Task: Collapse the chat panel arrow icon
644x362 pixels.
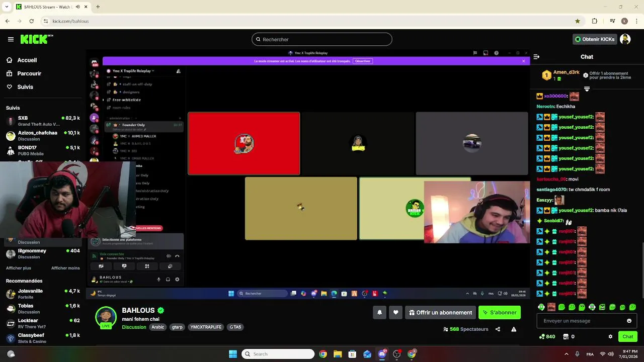Action: coord(536,57)
